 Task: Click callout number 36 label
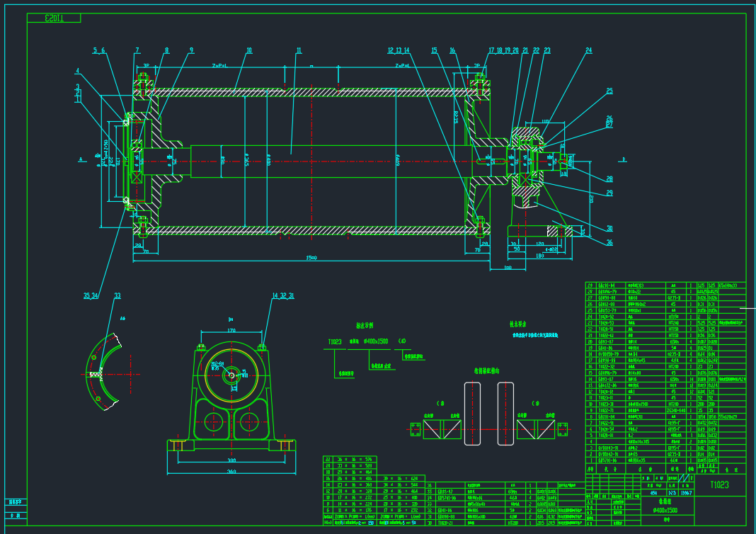click(x=609, y=243)
